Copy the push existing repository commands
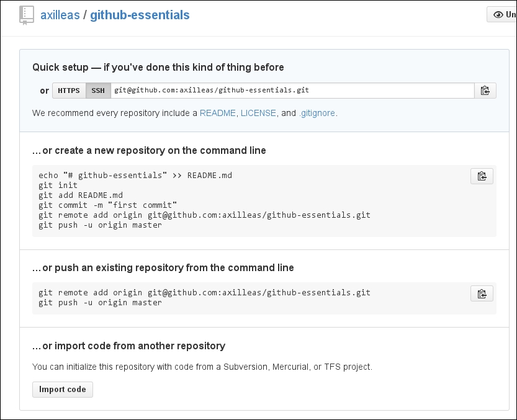517x420 pixels. pos(482,293)
